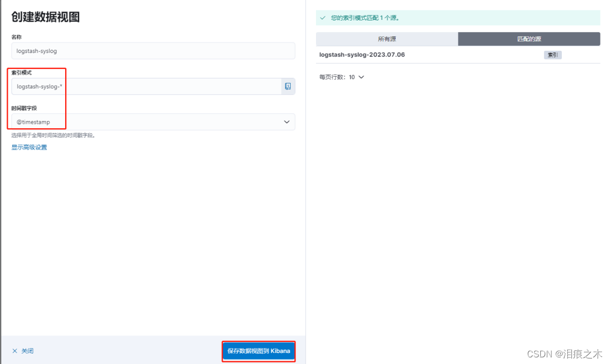This screenshot has height=364, width=611.
Task: Open the @timestamp time field dropdown
Action: click(149, 122)
